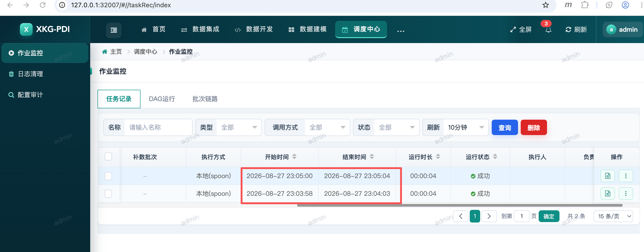Focus the 名称 search input field
Image resolution: width=644 pixels, height=252 pixels.
[x=158, y=128]
